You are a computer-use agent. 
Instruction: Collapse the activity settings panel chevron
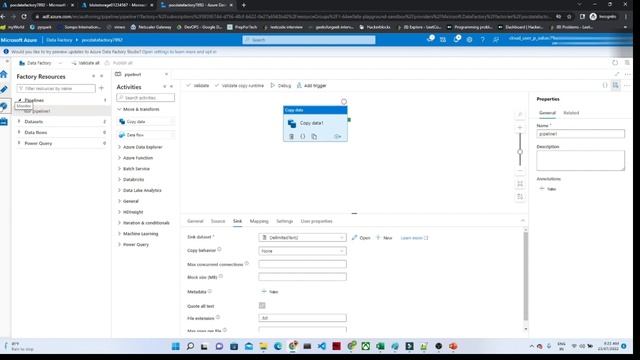pyautogui.click(x=522, y=221)
